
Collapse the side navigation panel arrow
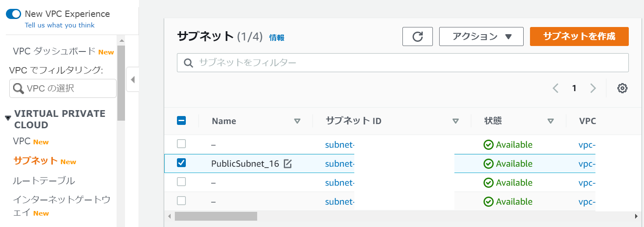point(133,79)
